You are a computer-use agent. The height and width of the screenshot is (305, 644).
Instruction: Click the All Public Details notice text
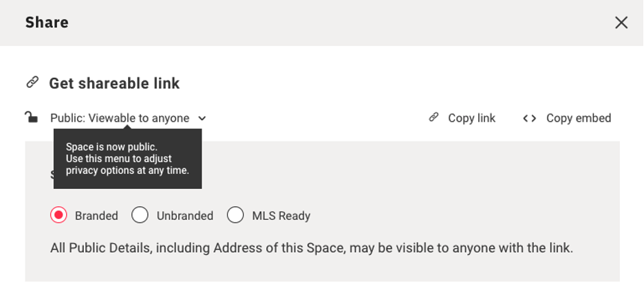311,248
